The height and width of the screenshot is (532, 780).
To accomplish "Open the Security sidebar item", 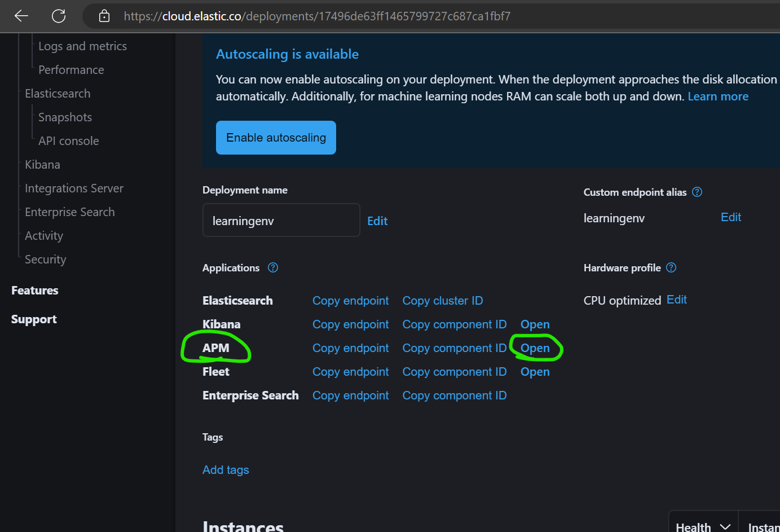I will (45, 260).
